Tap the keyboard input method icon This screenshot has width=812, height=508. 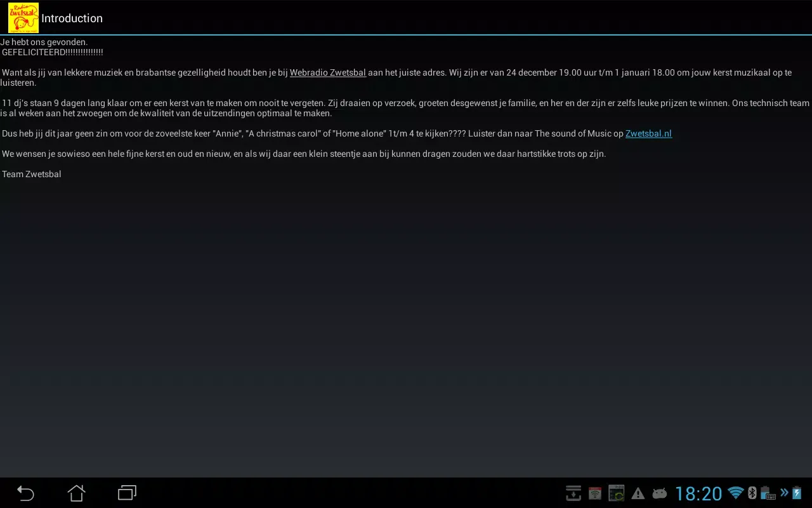768,493
